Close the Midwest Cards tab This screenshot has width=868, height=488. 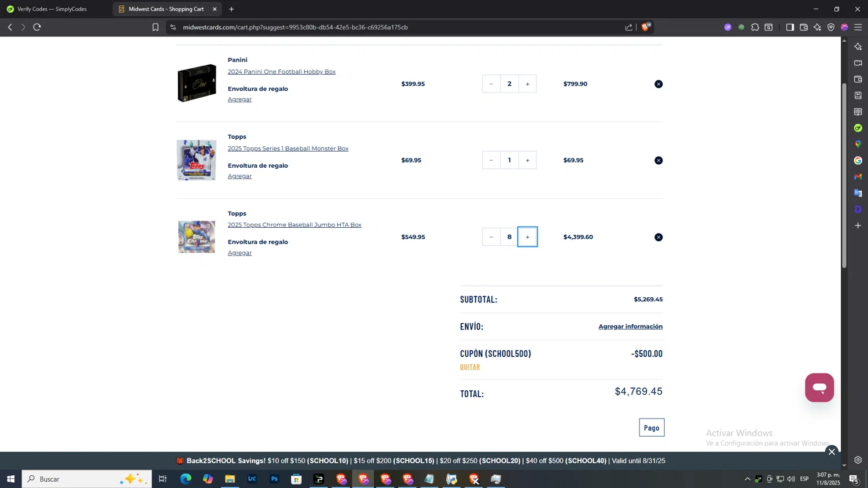point(215,9)
